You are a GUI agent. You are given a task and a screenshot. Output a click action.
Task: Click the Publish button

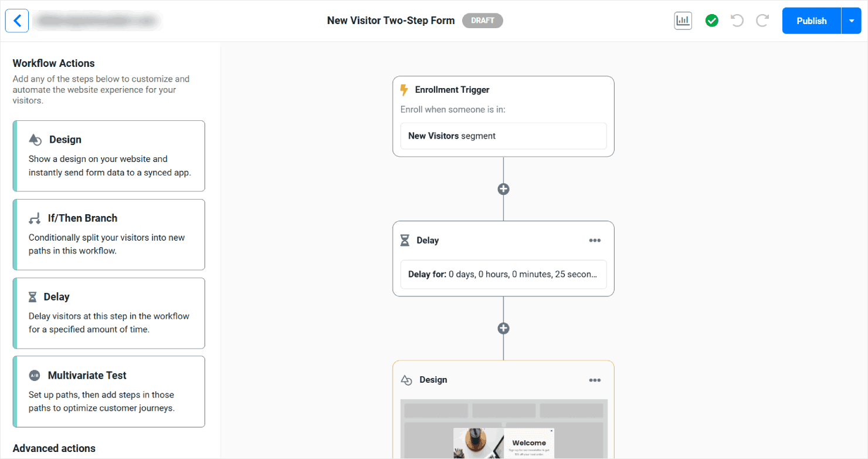tap(811, 21)
